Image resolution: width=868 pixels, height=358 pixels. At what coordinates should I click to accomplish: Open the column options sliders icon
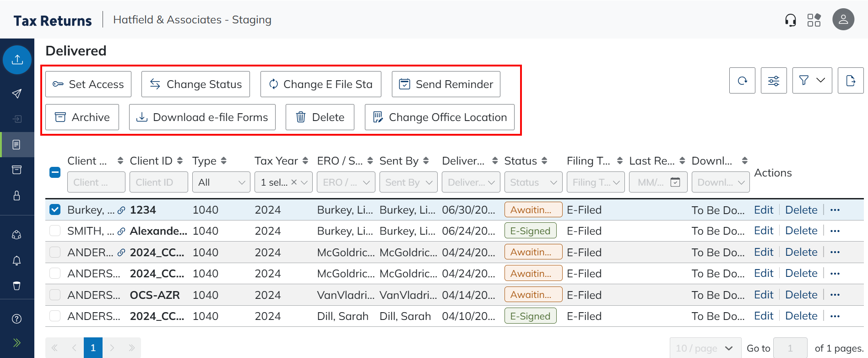point(774,81)
